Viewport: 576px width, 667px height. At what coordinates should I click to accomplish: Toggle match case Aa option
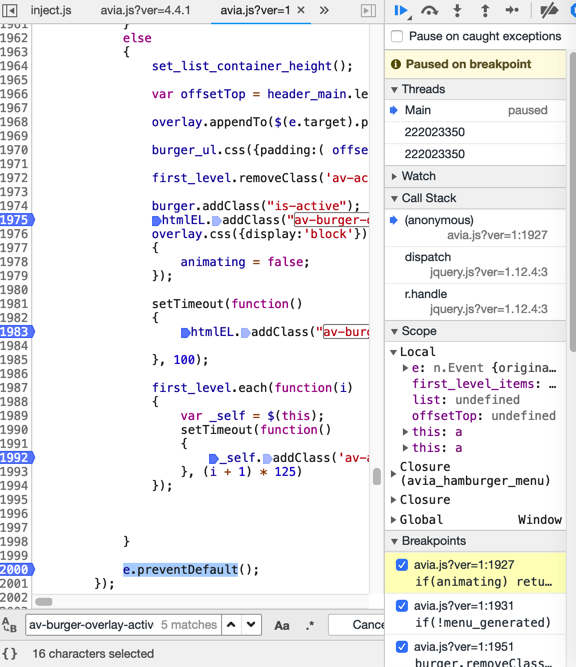(x=282, y=625)
